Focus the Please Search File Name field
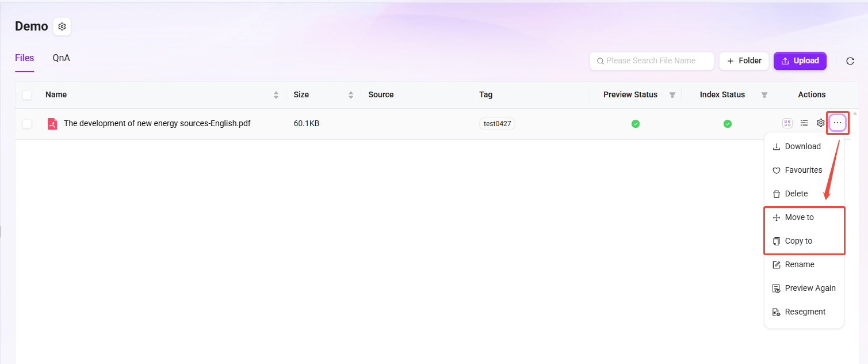The height and width of the screenshot is (364, 868). tap(652, 60)
